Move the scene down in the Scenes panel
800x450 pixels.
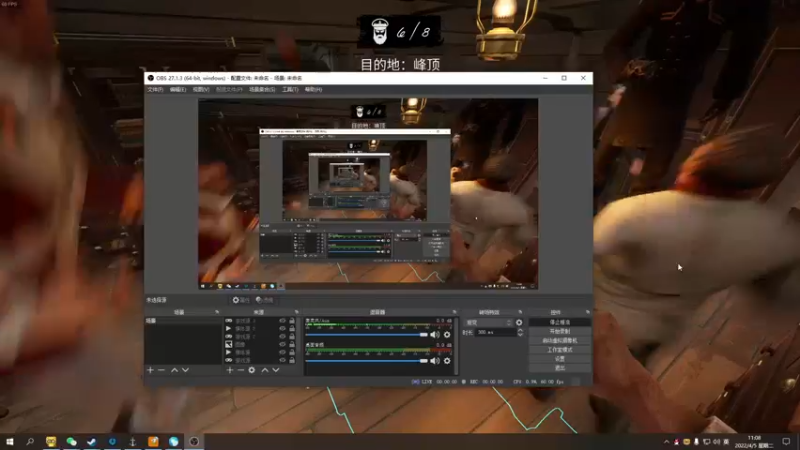tap(185, 370)
